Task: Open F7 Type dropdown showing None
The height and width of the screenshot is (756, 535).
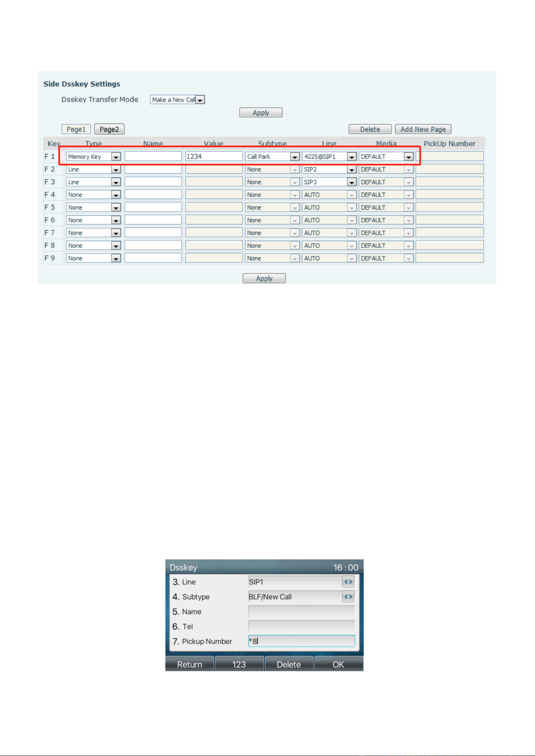Action: (x=93, y=233)
